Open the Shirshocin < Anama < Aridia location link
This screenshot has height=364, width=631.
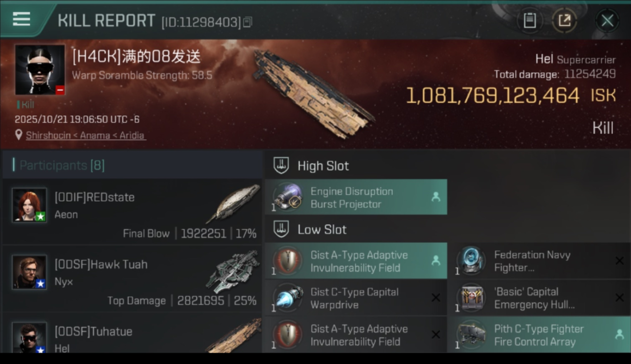pos(85,135)
